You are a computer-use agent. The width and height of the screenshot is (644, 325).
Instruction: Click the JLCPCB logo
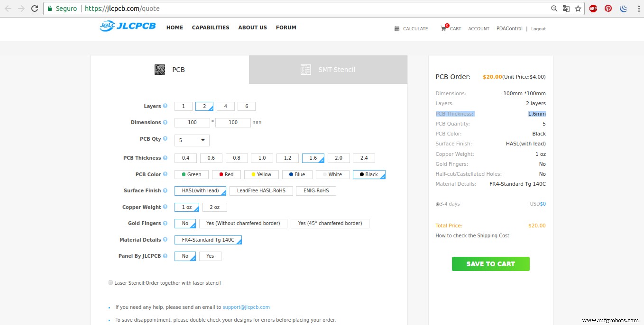(128, 27)
